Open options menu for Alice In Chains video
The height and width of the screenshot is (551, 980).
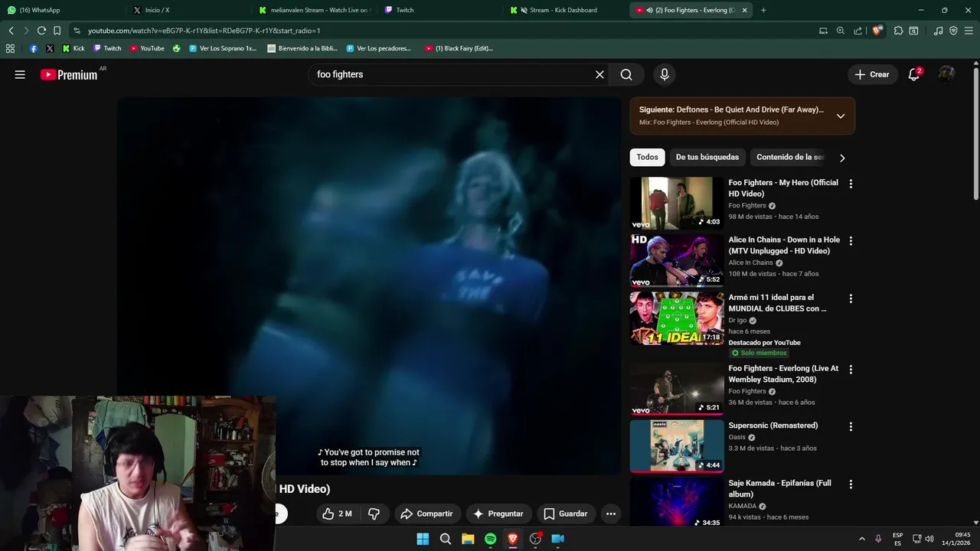click(851, 241)
